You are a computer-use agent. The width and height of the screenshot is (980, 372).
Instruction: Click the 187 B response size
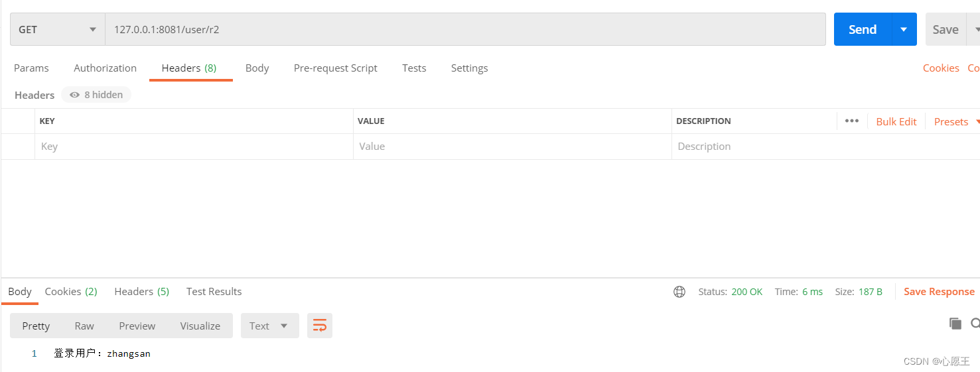point(871,292)
